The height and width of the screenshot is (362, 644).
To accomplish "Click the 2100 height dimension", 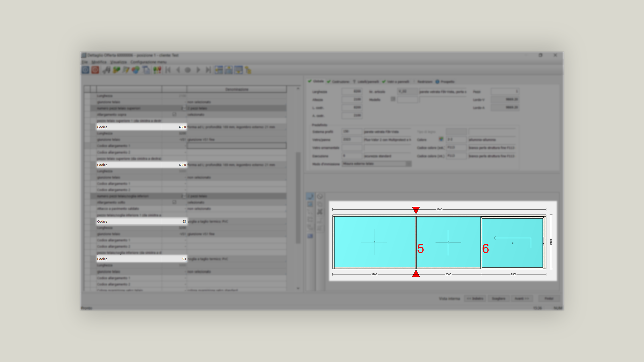I will coord(551,242).
